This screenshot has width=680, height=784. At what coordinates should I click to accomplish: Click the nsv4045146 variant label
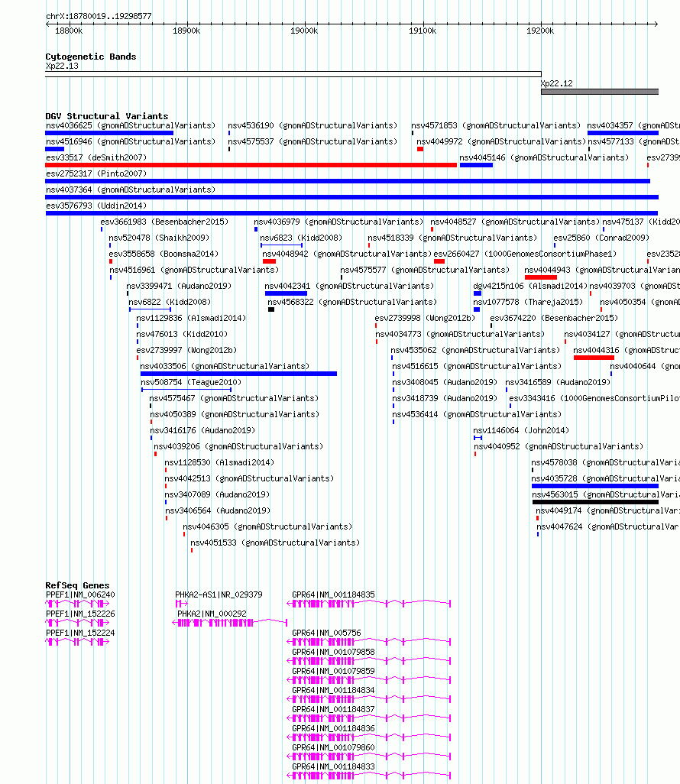pos(544,157)
